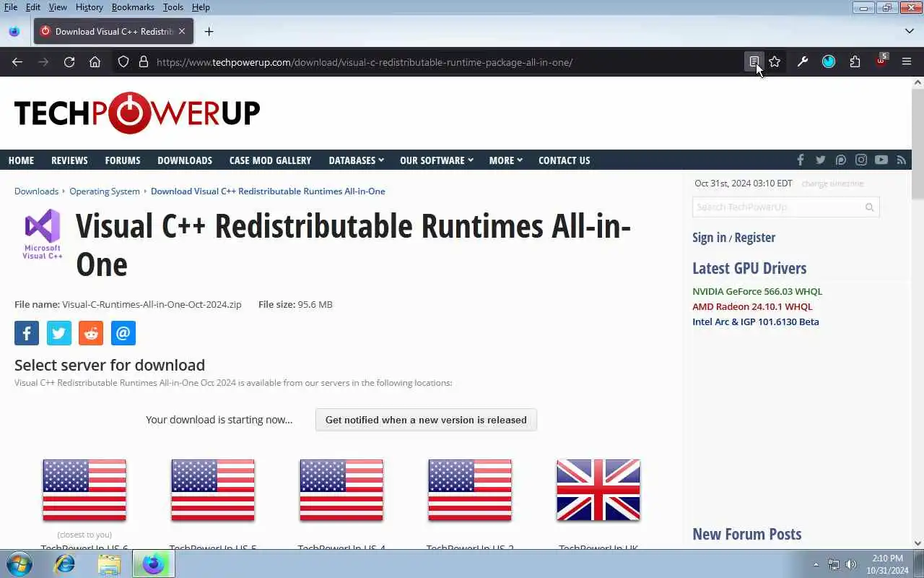924x578 pixels.
Task: Open tracking protection shield icon
Action: point(123,62)
